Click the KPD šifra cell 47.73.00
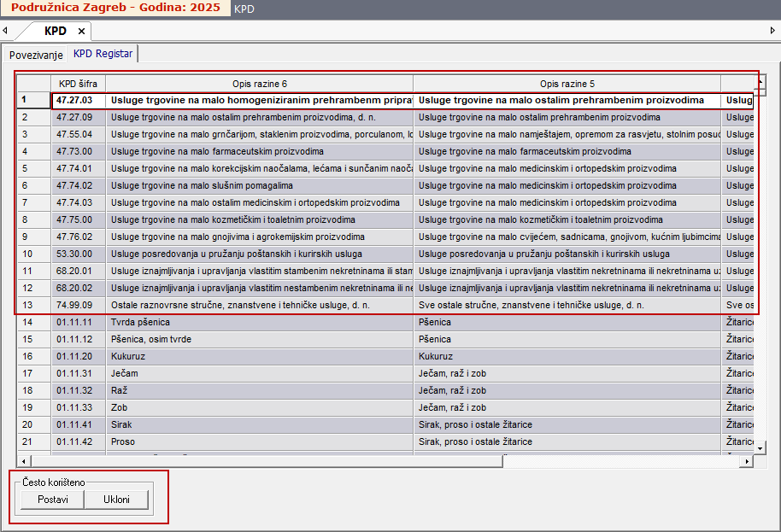Image resolution: width=781 pixels, height=532 pixels. 78,151
